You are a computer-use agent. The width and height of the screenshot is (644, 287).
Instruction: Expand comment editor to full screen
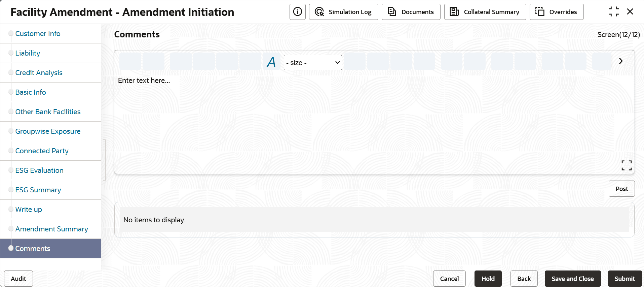626,165
